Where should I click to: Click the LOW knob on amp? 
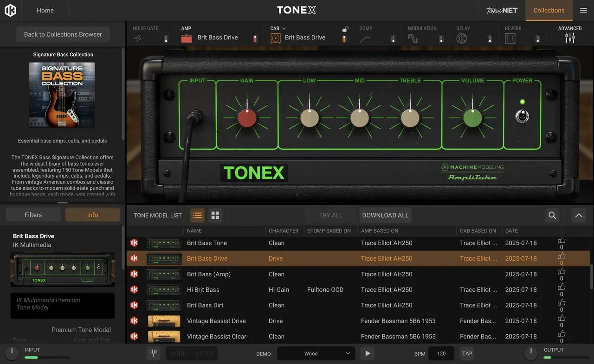click(310, 118)
